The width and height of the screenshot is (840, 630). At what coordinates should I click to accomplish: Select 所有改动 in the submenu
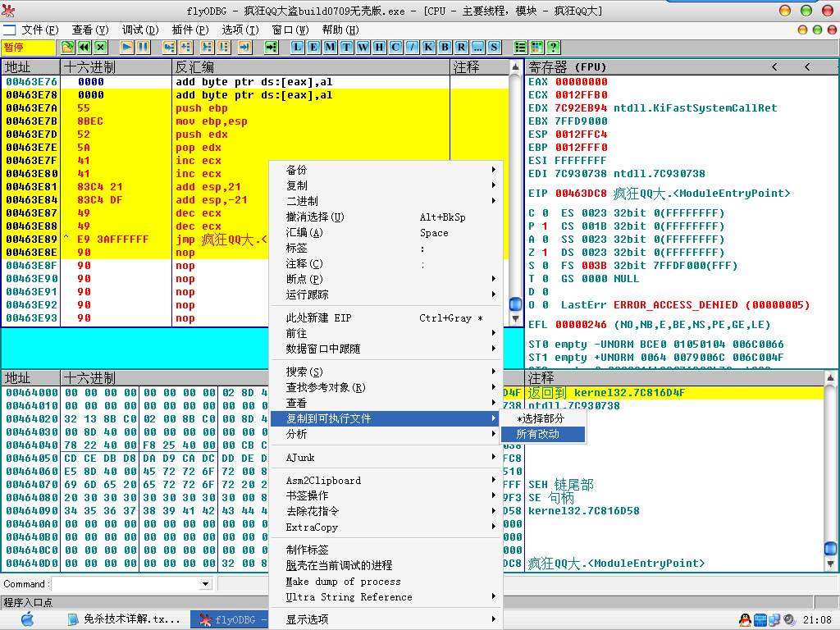[543, 435]
